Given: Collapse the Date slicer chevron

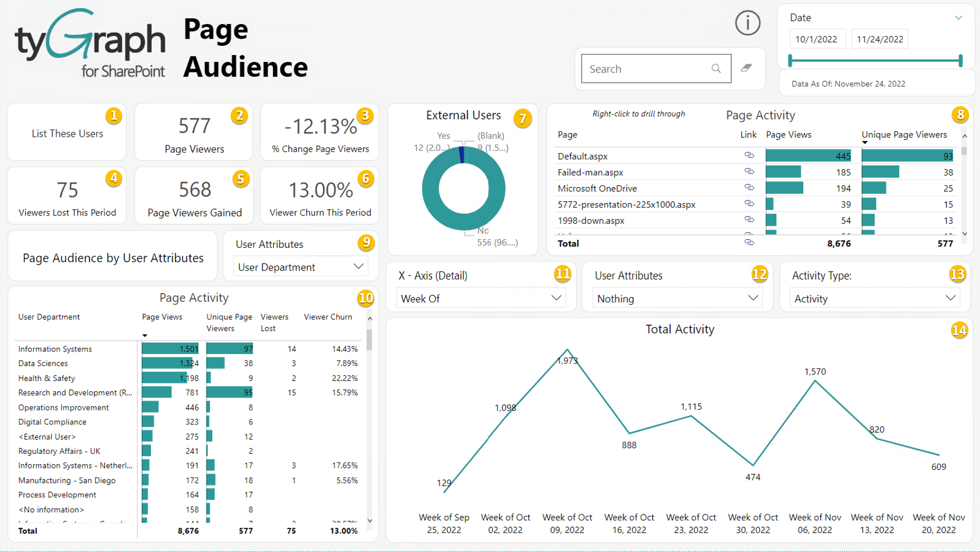Looking at the screenshot, I should [x=959, y=18].
